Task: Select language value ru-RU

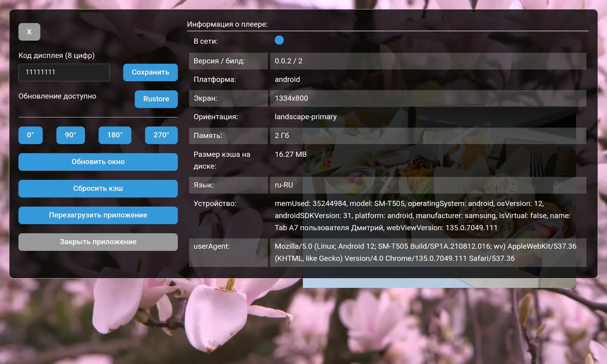Action: pyautogui.click(x=284, y=185)
